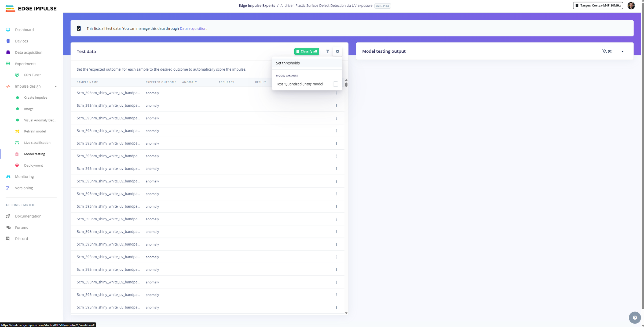Open the three-dot menu of last sample row

point(336,307)
